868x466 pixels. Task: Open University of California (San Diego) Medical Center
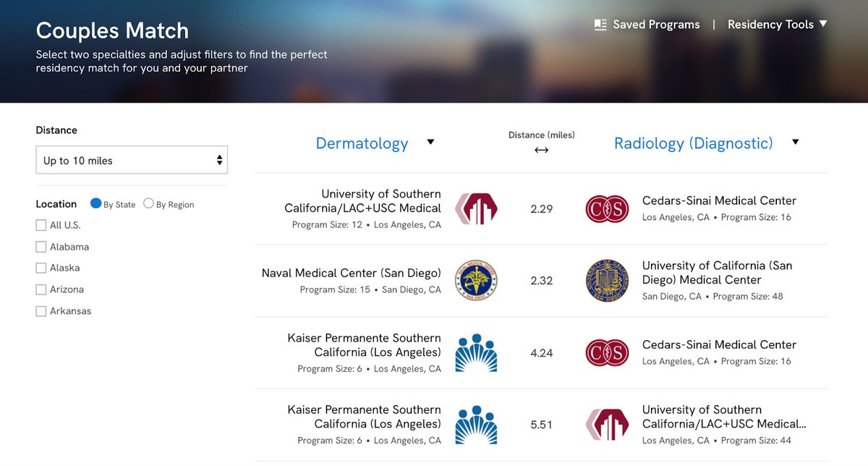point(717,273)
